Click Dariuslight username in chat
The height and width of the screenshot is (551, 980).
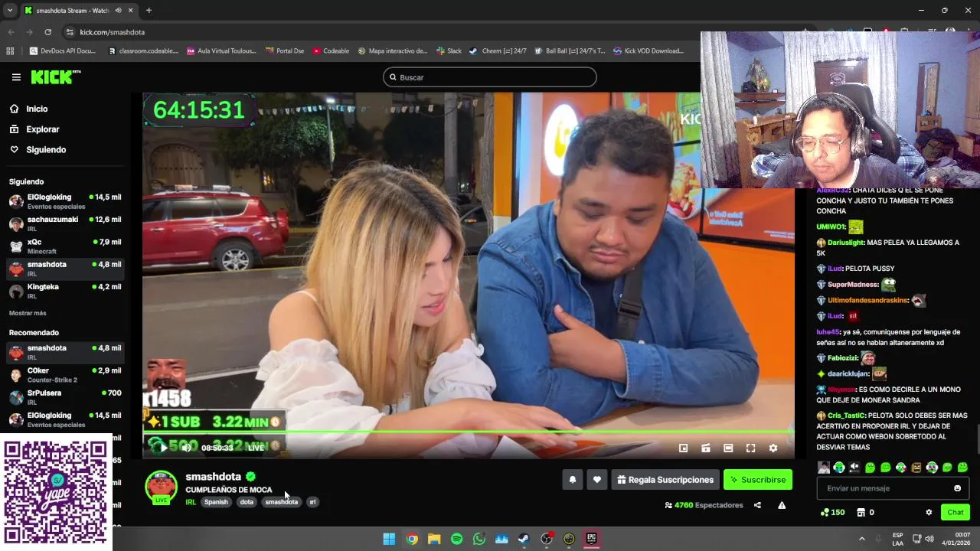[846, 243]
